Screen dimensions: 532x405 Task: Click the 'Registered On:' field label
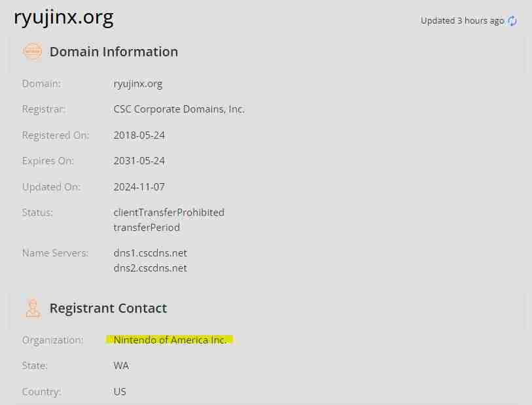pos(56,135)
